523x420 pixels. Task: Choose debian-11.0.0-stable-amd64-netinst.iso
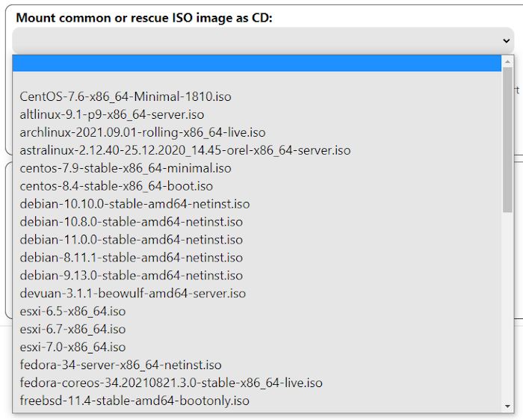(x=131, y=240)
